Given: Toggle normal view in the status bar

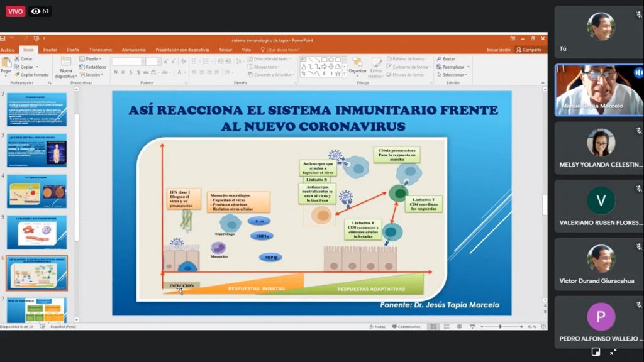Looking at the screenshot, I should [x=433, y=327].
